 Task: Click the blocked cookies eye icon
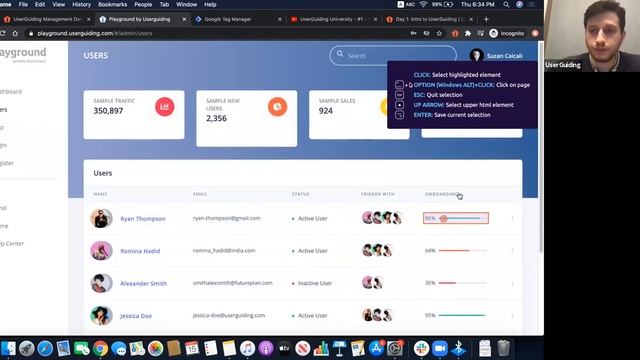coord(427,33)
